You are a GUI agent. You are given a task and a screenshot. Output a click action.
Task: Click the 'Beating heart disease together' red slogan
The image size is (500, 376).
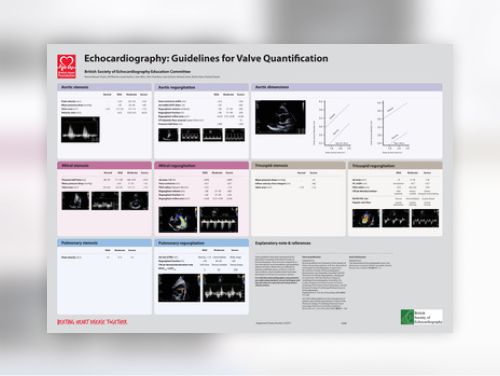coord(92,322)
